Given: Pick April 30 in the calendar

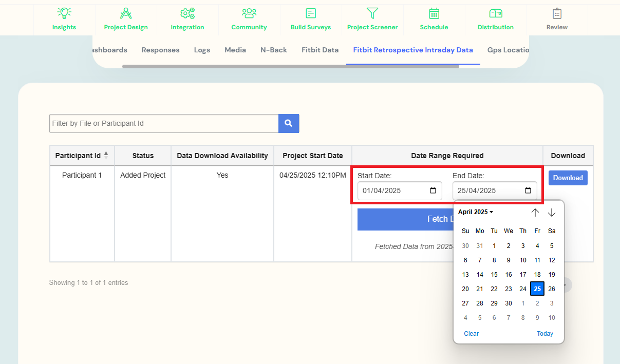Looking at the screenshot, I should [x=509, y=303].
